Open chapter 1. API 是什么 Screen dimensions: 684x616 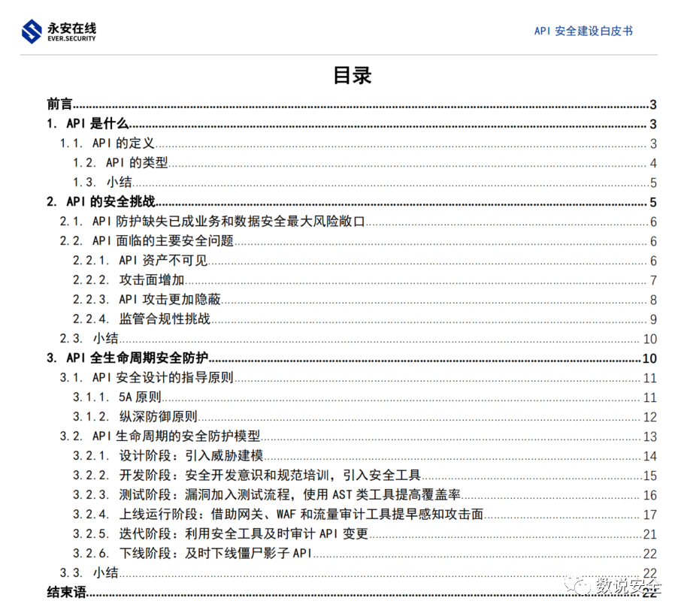point(352,124)
